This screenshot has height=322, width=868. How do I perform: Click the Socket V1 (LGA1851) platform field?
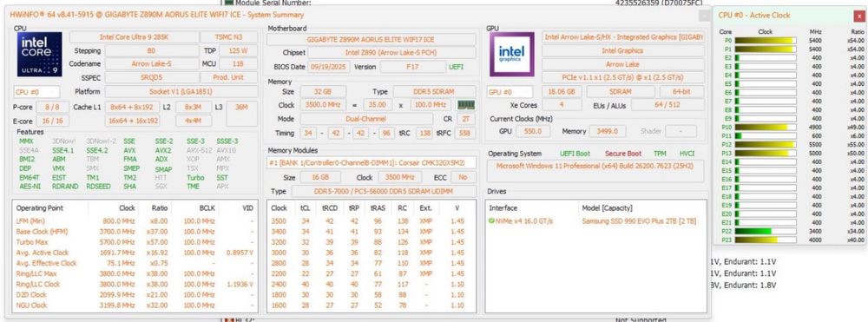tap(181, 91)
